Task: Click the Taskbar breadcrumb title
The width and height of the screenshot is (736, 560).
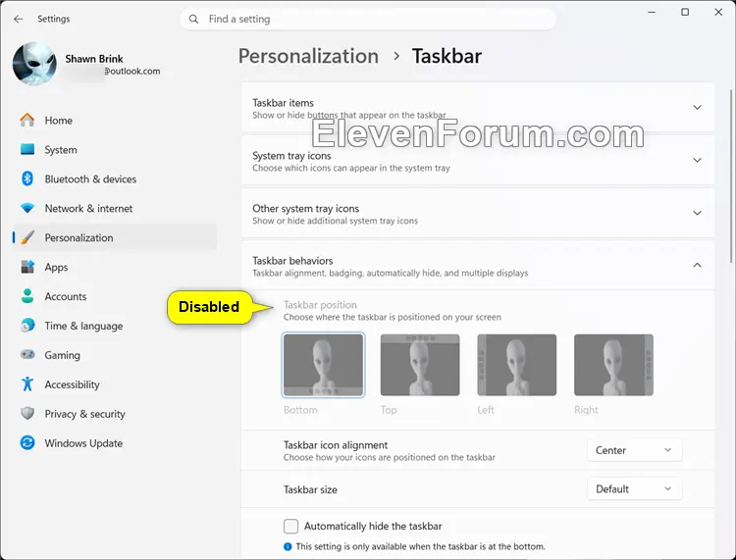Action: point(447,56)
